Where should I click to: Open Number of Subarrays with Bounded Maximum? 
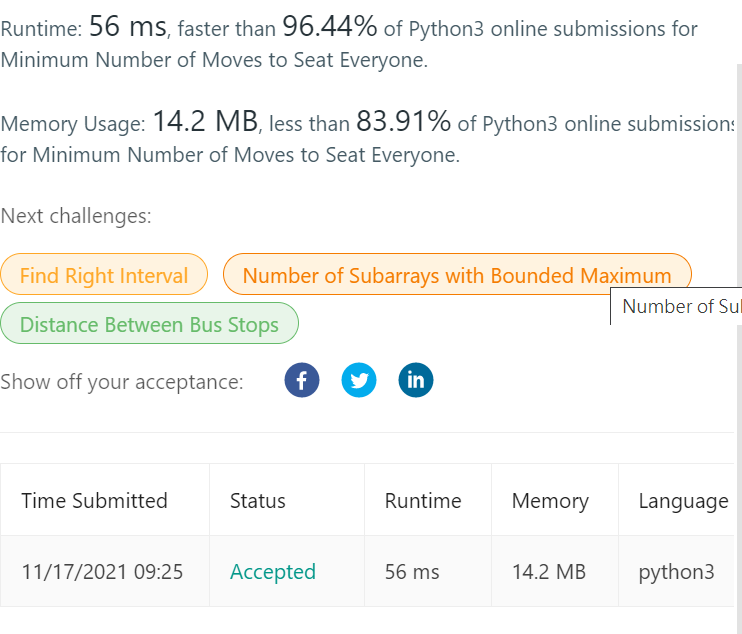[x=457, y=275]
